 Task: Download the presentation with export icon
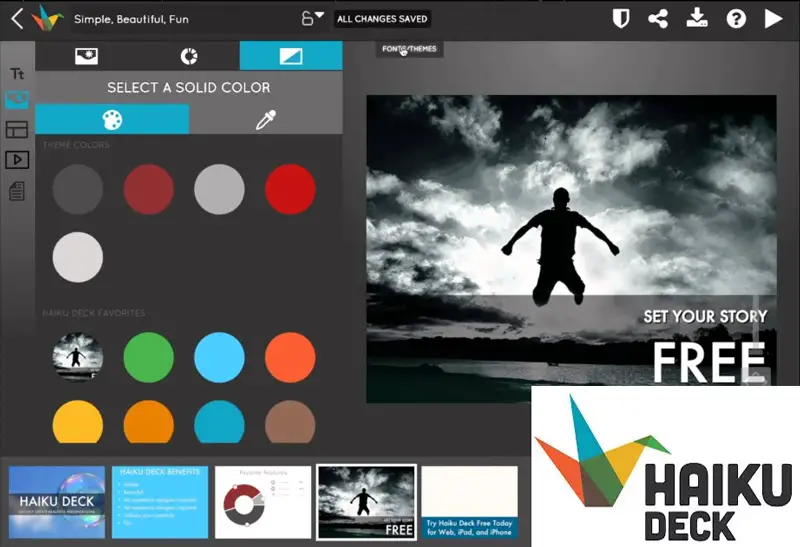(x=697, y=18)
